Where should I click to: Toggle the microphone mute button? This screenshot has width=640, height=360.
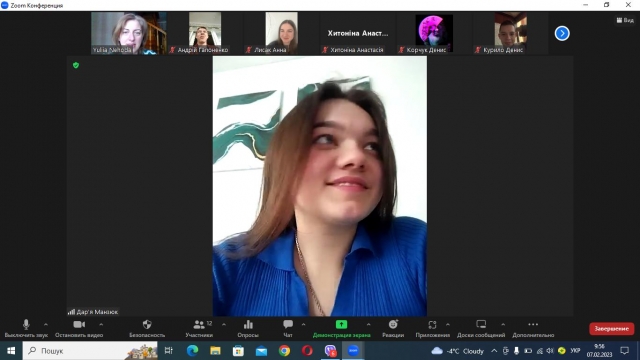pos(26,328)
